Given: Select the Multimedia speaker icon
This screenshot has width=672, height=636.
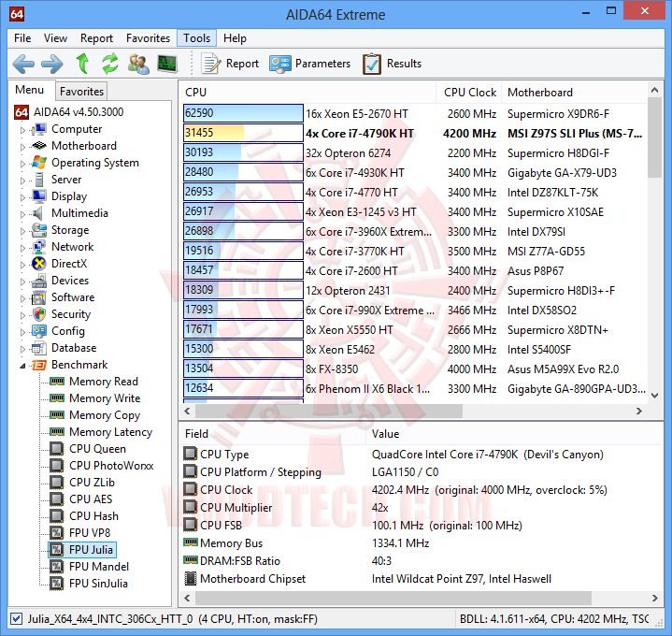Looking at the screenshot, I should [x=38, y=213].
